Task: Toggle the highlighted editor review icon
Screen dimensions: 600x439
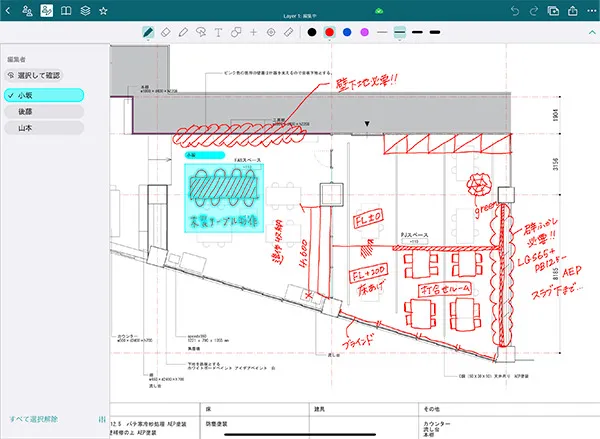Action: tap(47, 11)
